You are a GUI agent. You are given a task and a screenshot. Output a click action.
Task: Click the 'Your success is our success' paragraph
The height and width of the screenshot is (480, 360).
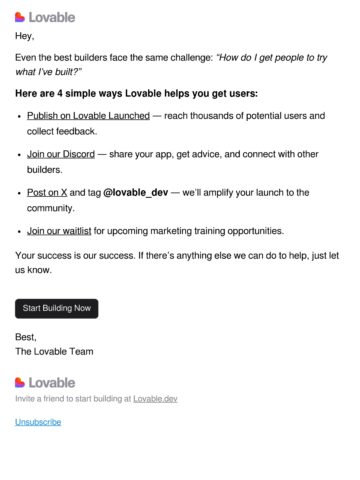point(177,263)
